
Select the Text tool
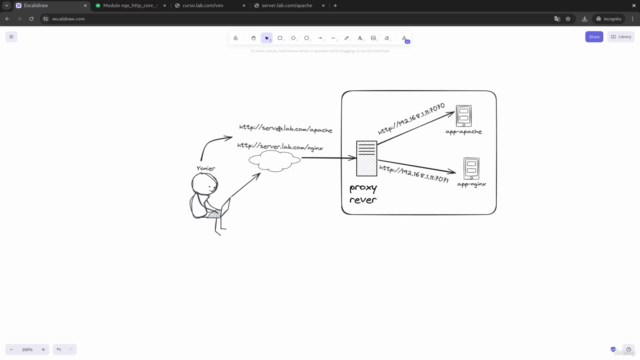tap(360, 38)
